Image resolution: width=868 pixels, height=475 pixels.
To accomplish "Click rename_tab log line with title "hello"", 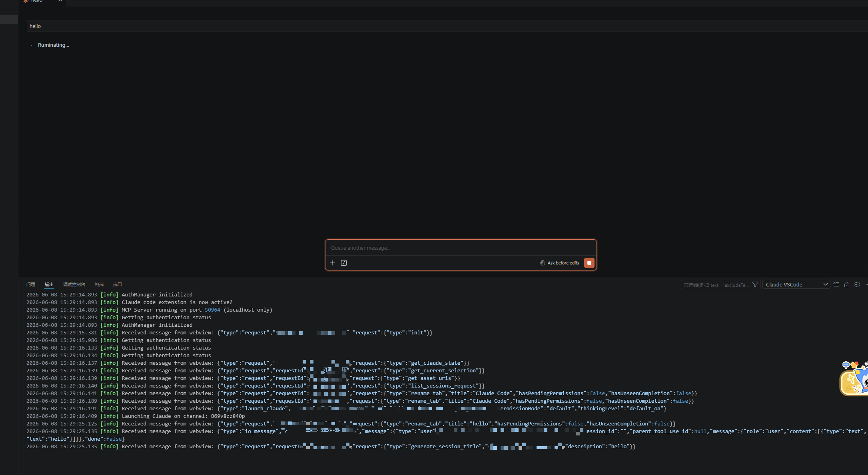I will point(351,424).
